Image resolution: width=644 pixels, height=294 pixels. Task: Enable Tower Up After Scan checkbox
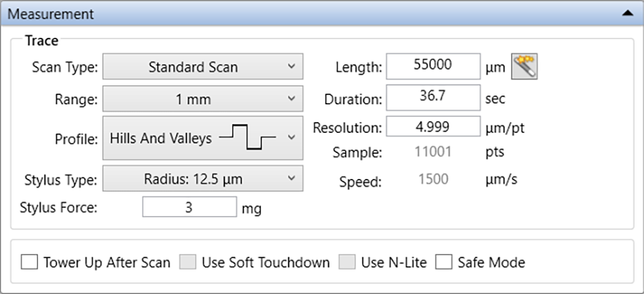(x=29, y=262)
